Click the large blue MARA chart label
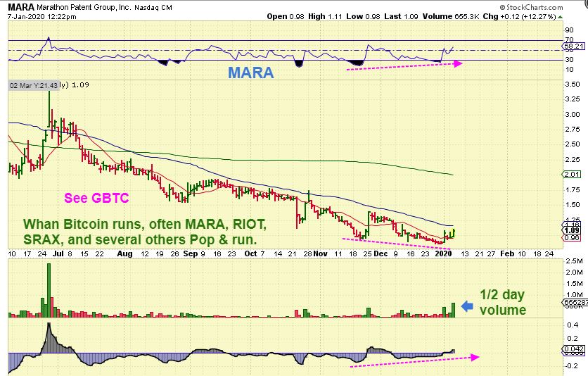The width and height of the screenshot is (588, 376). [x=251, y=73]
